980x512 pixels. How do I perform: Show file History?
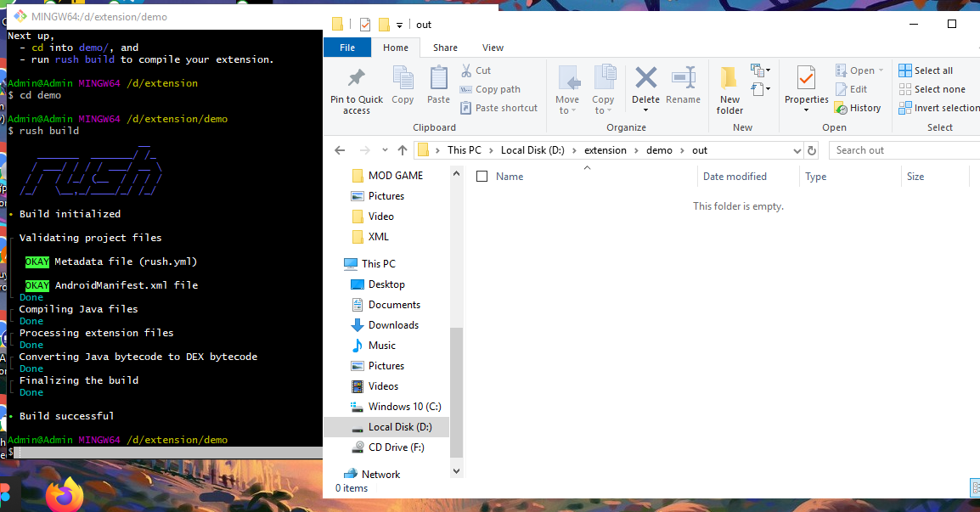coord(858,108)
